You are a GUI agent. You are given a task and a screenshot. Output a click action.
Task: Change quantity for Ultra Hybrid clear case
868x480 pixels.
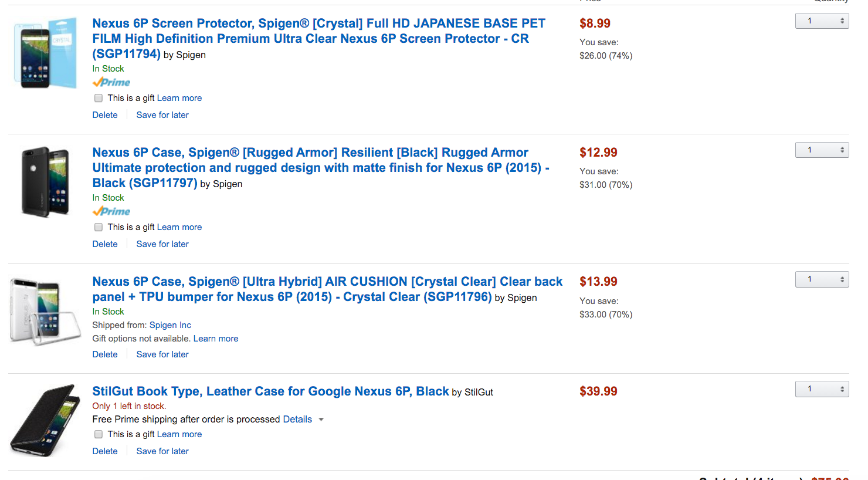(x=822, y=279)
